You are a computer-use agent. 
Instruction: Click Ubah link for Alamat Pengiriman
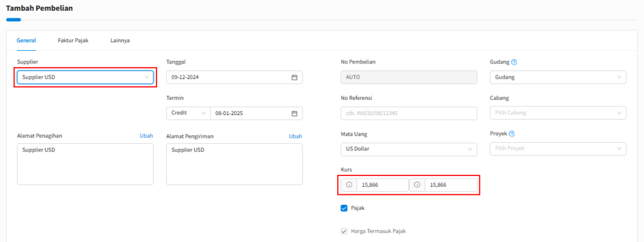point(296,136)
